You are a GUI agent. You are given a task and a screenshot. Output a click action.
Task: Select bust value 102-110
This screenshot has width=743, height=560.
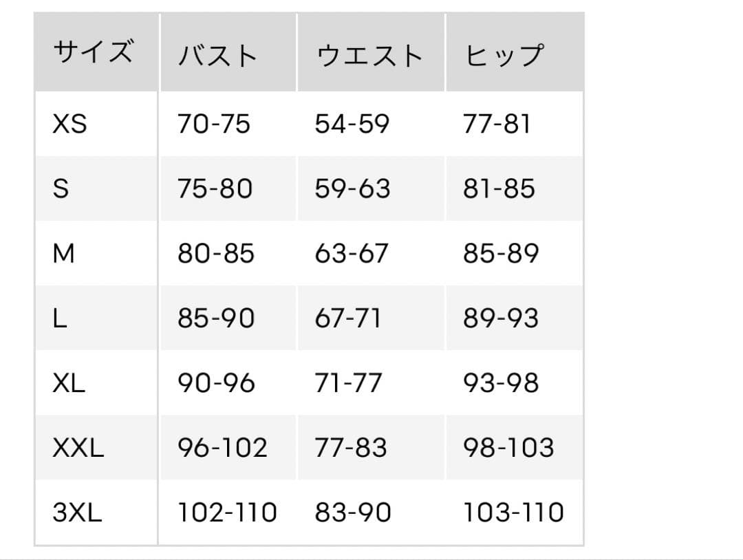click(x=228, y=513)
